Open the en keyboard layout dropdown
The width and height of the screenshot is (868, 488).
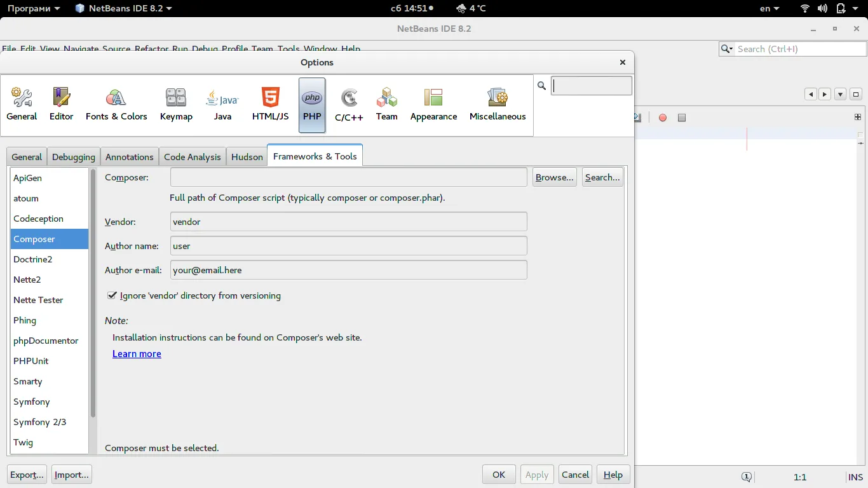(770, 8)
